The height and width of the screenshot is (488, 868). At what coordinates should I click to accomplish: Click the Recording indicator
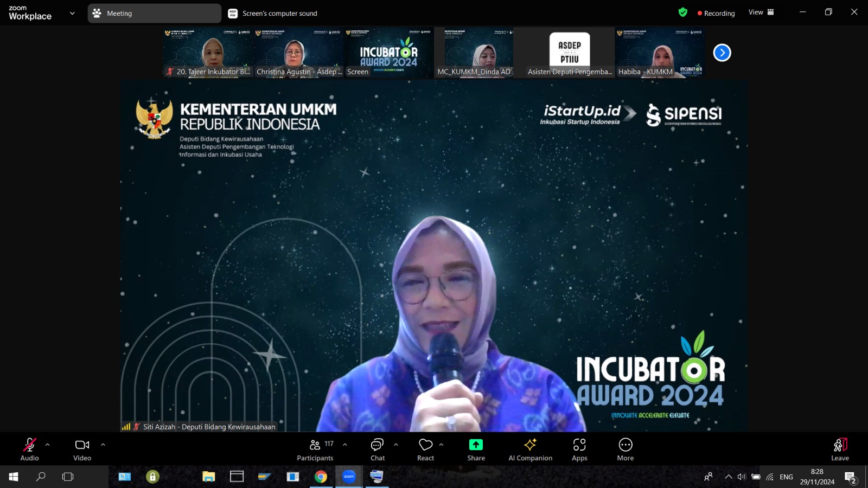click(x=716, y=13)
